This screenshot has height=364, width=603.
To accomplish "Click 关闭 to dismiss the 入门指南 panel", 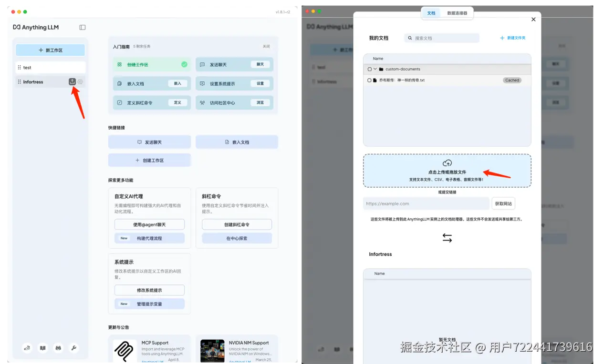I will (266, 47).
